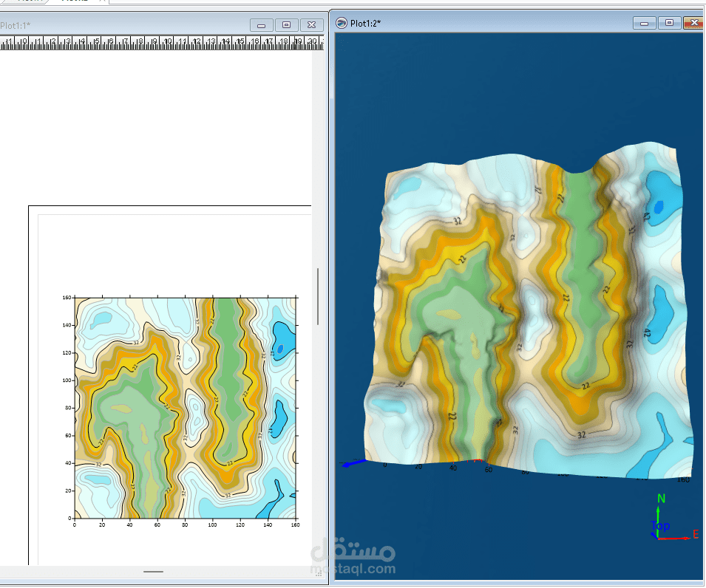Click the 160 label on contour map Y axis
Image resolution: width=706 pixels, height=588 pixels.
67,298
